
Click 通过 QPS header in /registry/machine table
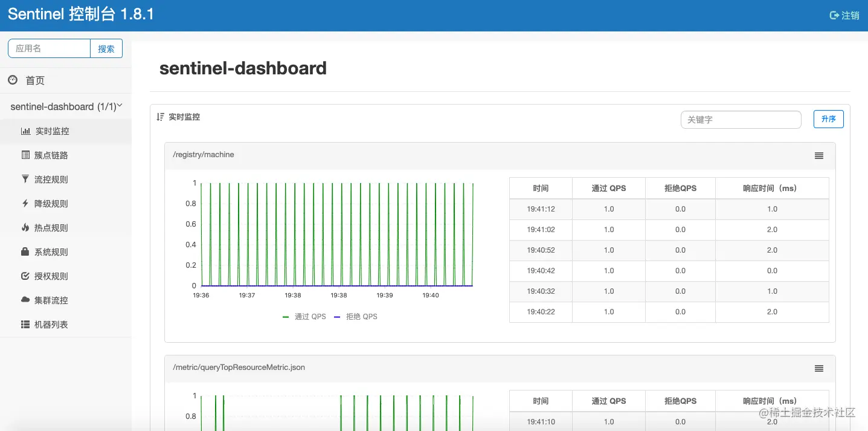tap(609, 188)
